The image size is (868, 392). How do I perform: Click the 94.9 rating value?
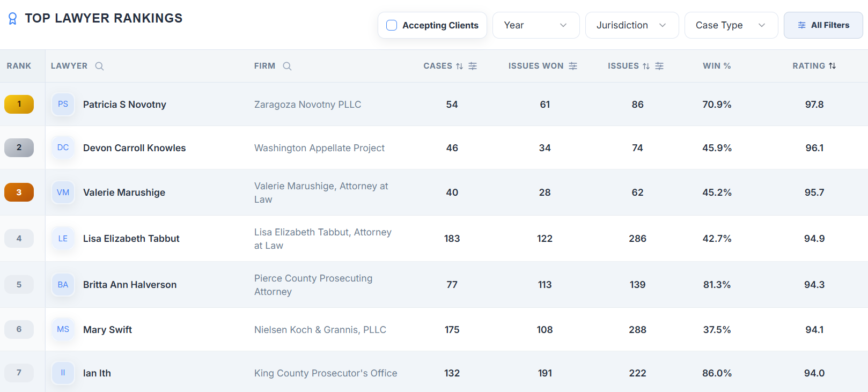click(x=814, y=239)
